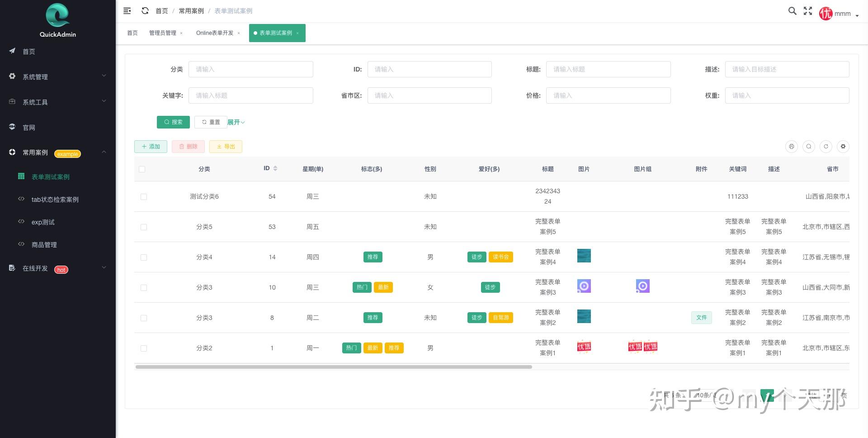This screenshot has height=438, width=868.
Task: Open search using the magnifier icon top right
Action: click(792, 11)
